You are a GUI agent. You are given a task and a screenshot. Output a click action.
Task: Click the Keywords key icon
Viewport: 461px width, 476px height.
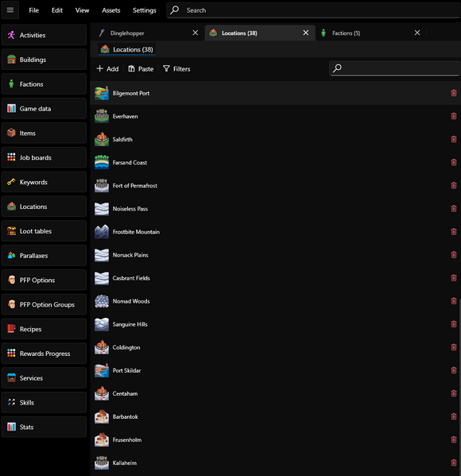(12, 182)
